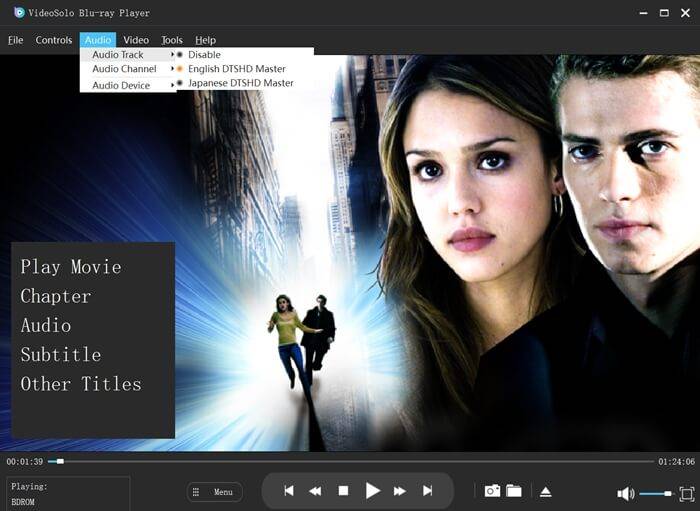700x511 pixels.
Task: Click the rewind button
Action: [315, 491]
